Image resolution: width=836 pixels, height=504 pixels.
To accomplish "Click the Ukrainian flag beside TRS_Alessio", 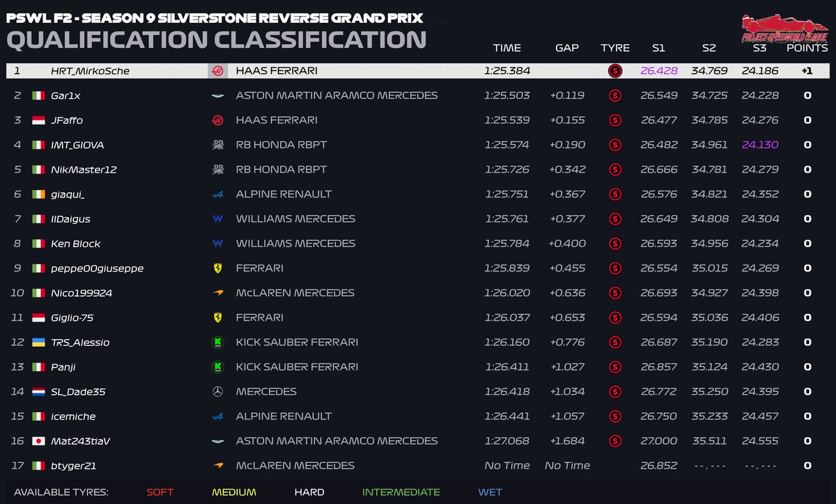I will pos(38,342).
